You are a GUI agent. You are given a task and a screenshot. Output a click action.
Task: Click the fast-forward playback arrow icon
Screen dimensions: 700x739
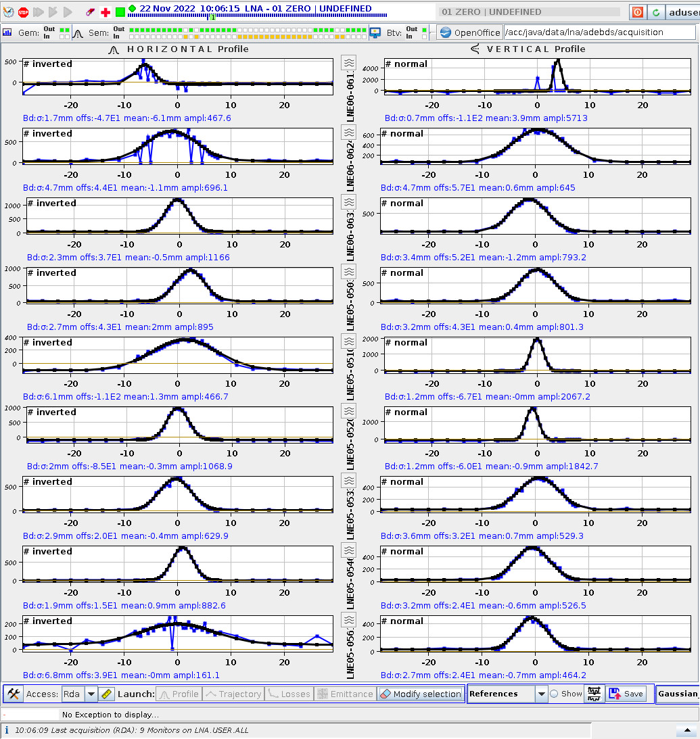click(39, 11)
